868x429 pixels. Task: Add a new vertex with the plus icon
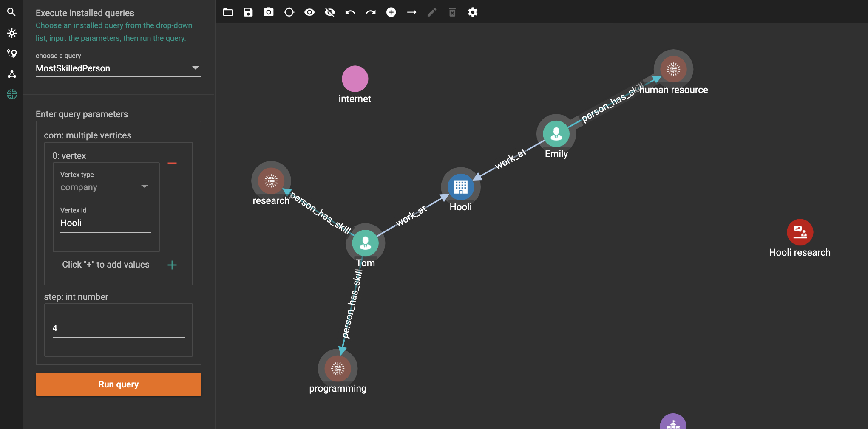pyautogui.click(x=391, y=12)
